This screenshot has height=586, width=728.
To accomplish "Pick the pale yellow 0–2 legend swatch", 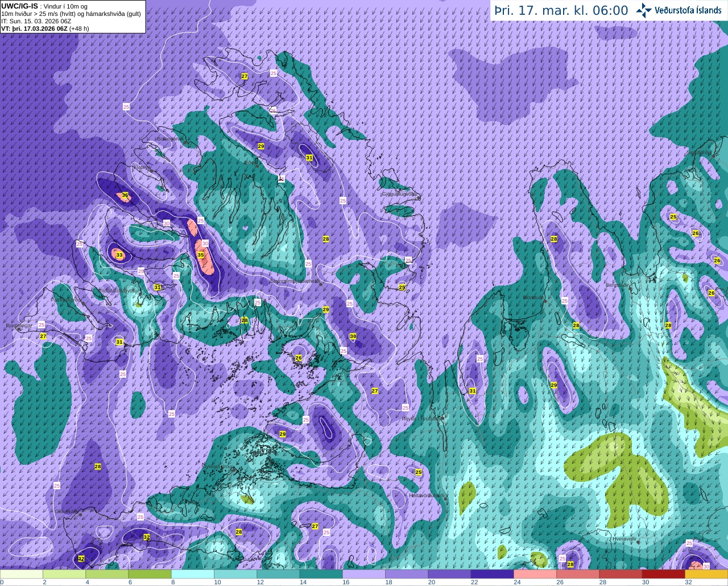I will [22, 574].
